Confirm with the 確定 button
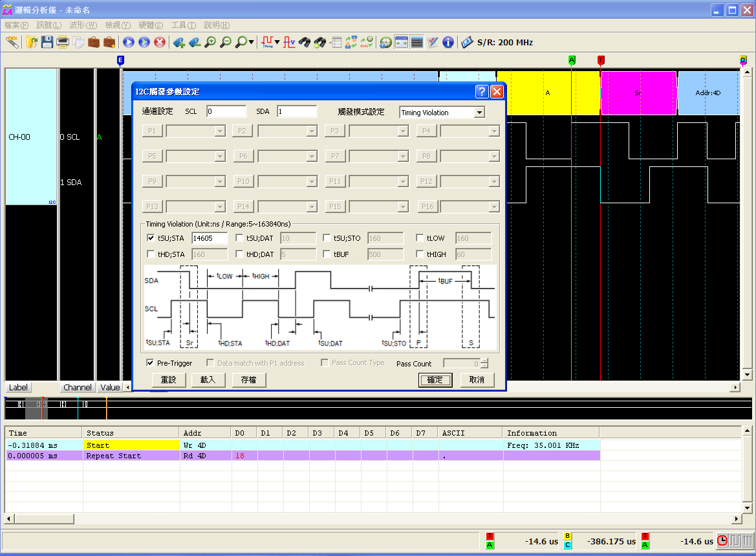This screenshot has width=756, height=556. [x=435, y=380]
